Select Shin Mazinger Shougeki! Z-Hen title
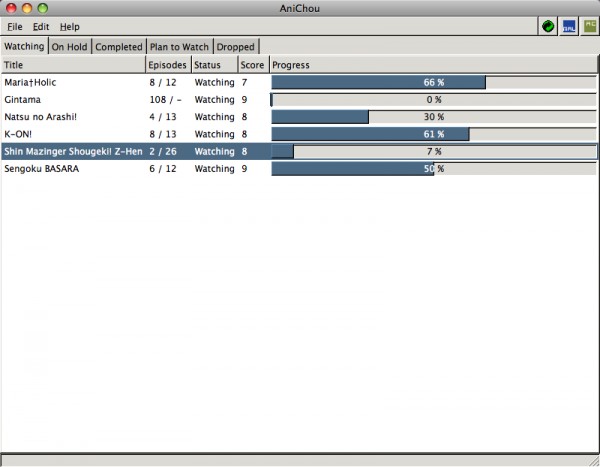 pos(73,152)
